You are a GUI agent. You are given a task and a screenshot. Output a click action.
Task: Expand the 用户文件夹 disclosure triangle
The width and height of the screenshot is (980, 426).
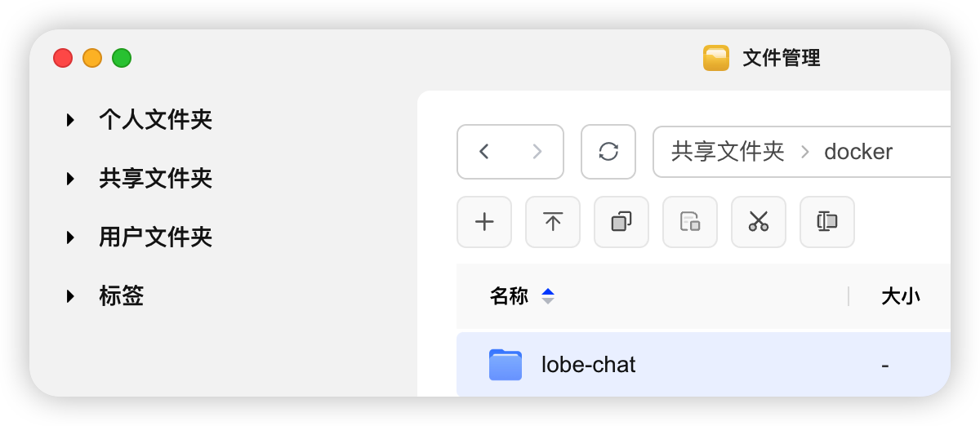tap(71, 238)
